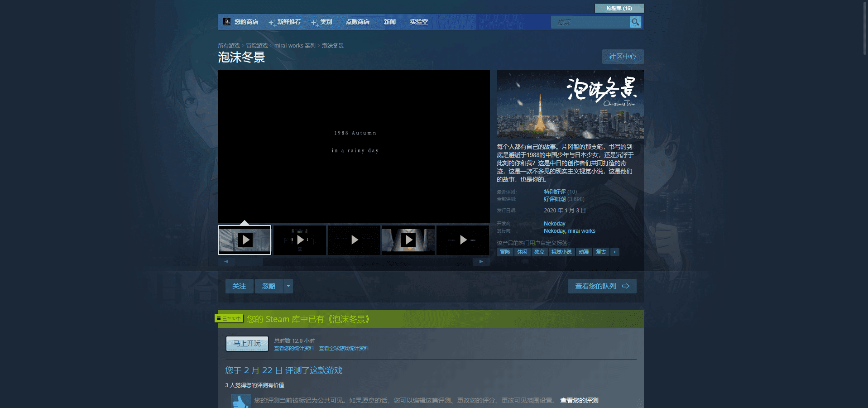868x408 pixels.
Task: Click the 所有游戏 breadcrumb link
Action: [229, 46]
